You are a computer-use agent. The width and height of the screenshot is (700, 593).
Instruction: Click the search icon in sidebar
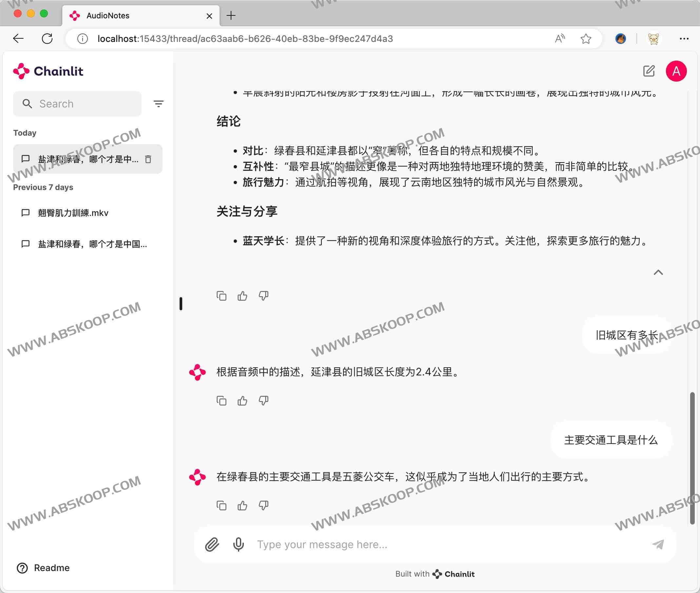point(28,104)
